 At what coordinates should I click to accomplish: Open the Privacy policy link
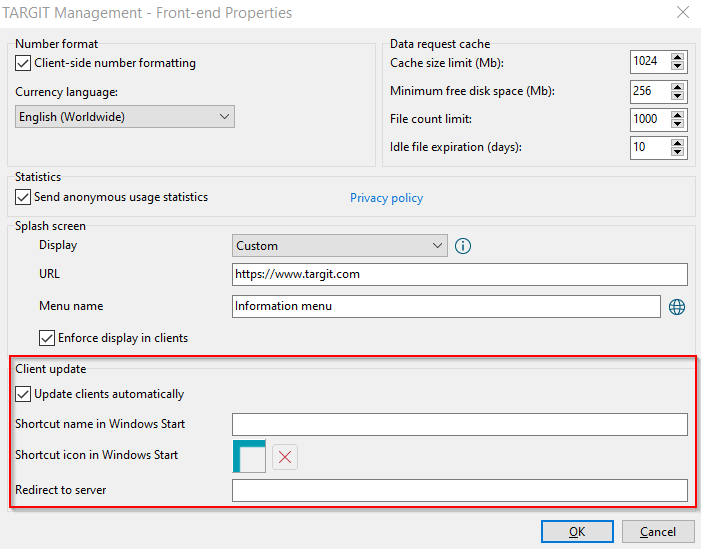pos(386,198)
